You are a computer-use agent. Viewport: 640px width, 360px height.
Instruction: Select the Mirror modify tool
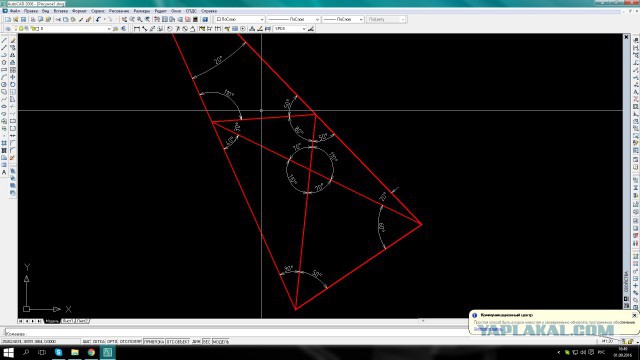pyautogui.click(x=13, y=55)
